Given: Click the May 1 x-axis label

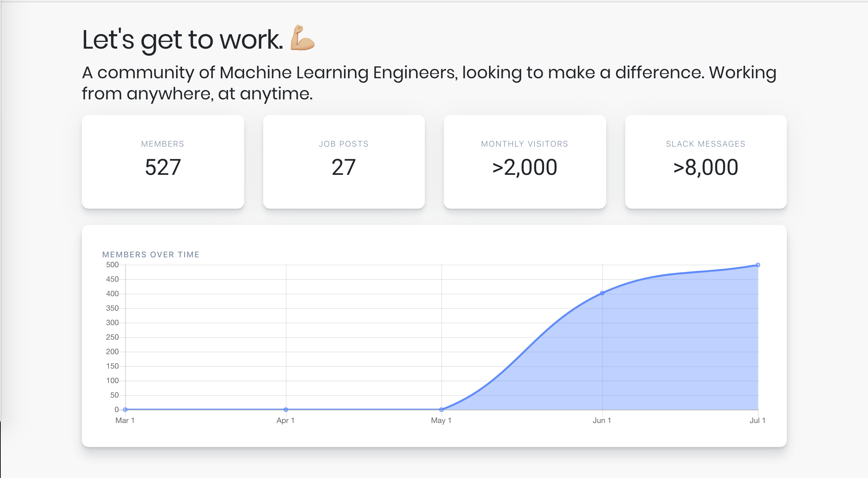Looking at the screenshot, I should 441,421.
